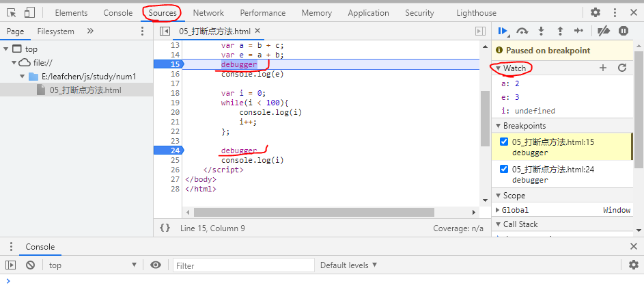Uncheck the breakpoint at html:15
Image resolution: width=644 pixels, height=303 pixels.
(504, 142)
